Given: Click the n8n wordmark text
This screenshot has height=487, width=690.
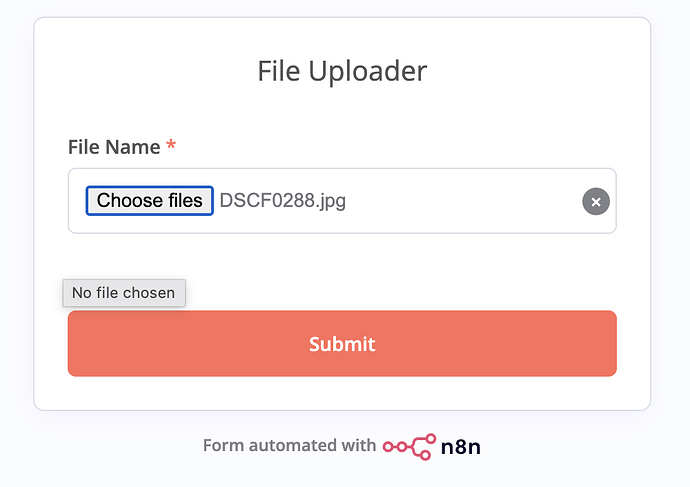Looking at the screenshot, I should pos(461,446).
